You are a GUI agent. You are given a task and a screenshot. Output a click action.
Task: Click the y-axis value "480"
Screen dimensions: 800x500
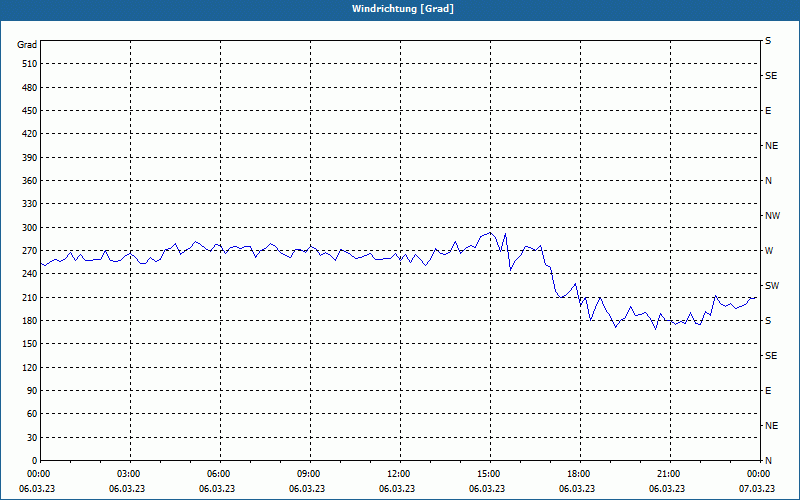(30, 87)
